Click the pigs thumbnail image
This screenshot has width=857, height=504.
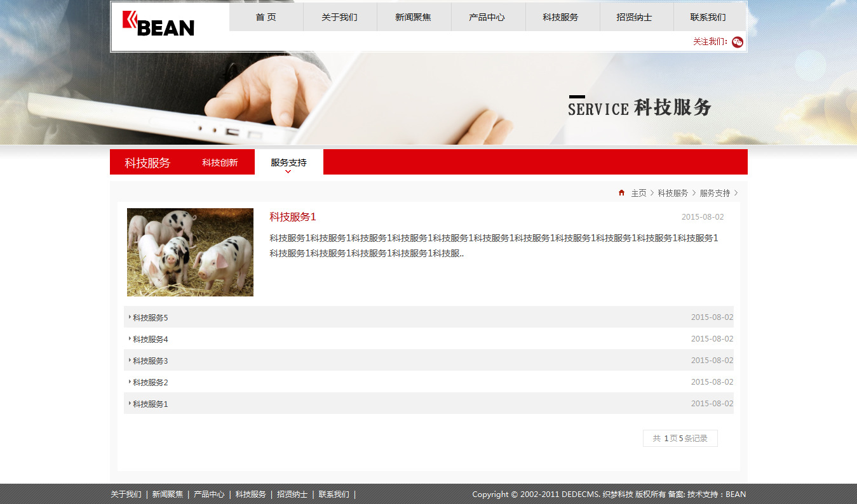(x=190, y=252)
